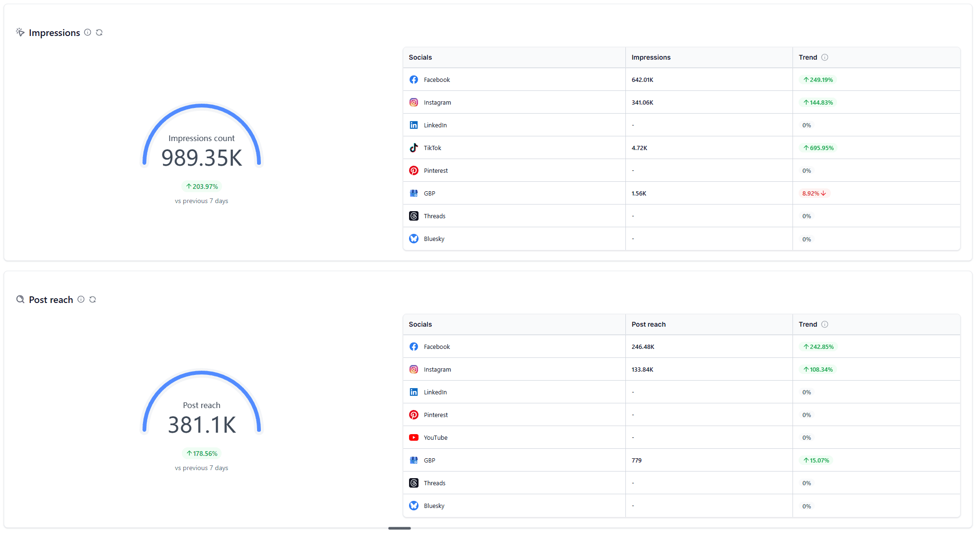
Task: Click the 242.85% Facebook reach trend
Action: pyautogui.click(x=819, y=347)
